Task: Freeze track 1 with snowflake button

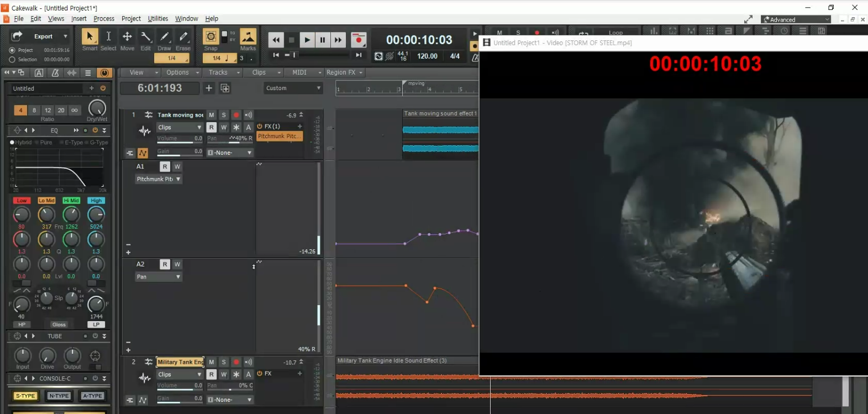Action: tap(236, 127)
